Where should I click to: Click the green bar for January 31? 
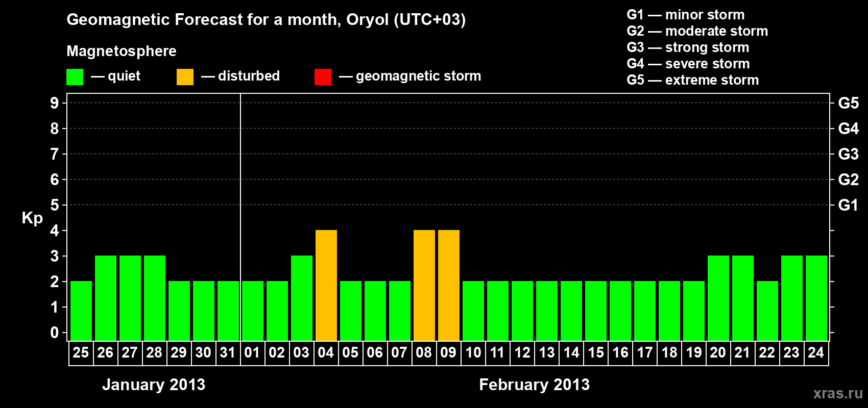(x=228, y=311)
